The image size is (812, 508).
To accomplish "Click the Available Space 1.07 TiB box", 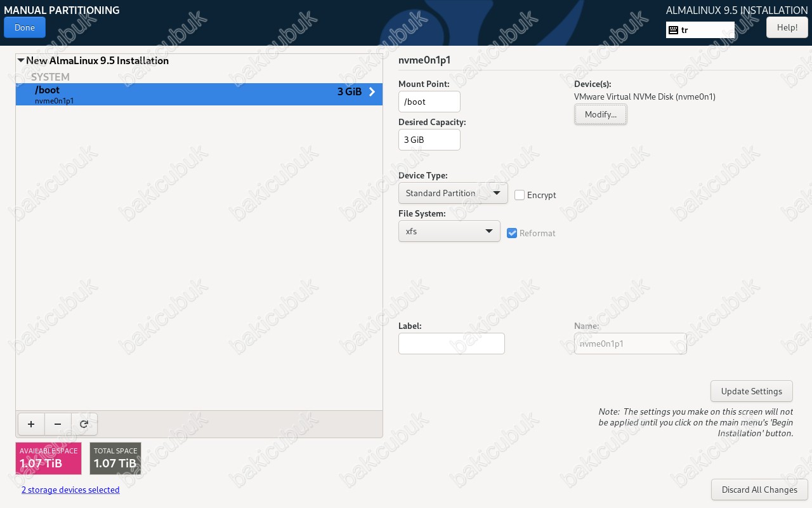I will (49, 458).
